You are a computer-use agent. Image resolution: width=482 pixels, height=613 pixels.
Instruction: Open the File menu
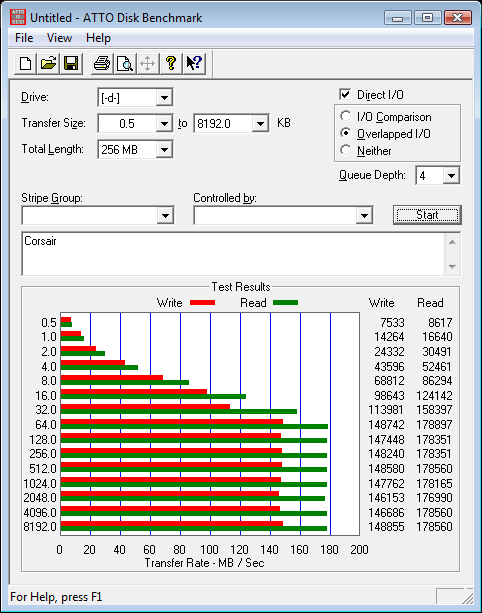[x=24, y=38]
